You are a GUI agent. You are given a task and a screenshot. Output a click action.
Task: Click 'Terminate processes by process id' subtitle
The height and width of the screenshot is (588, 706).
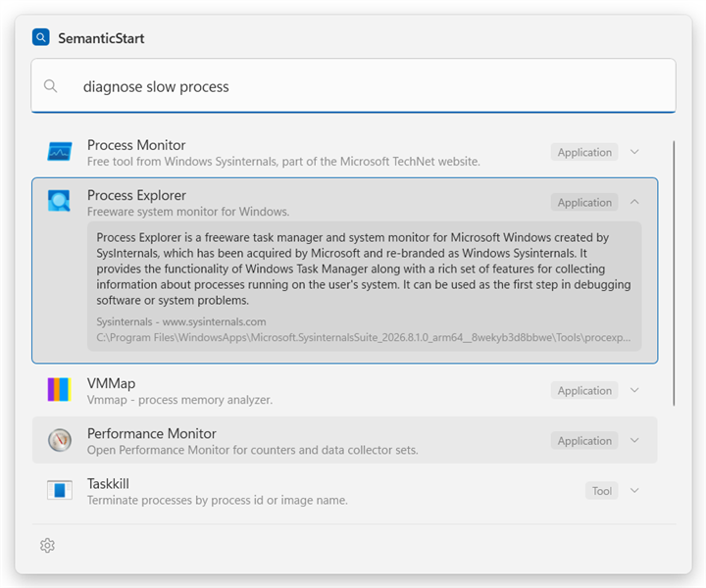pyautogui.click(x=218, y=500)
